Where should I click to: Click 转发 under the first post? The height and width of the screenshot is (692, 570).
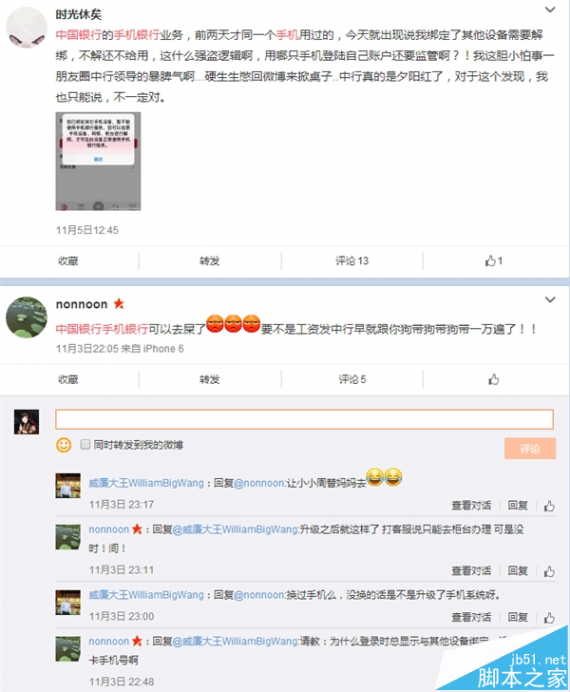pyautogui.click(x=210, y=261)
